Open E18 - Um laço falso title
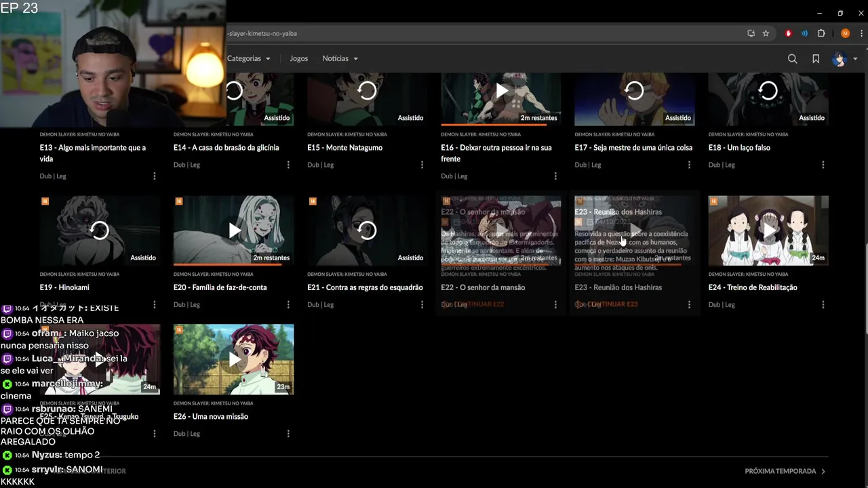Screen dimensions: 868x488 739,148
